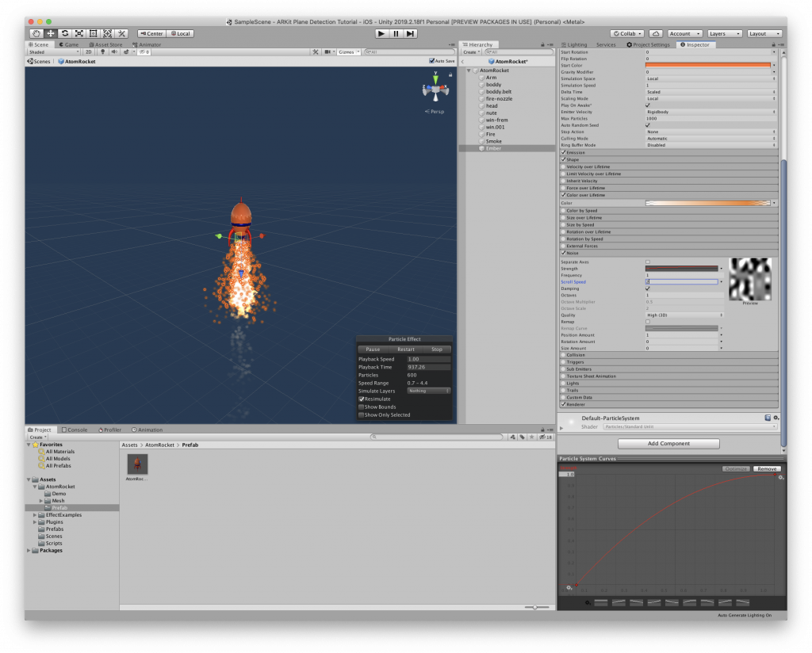Switch to the Lighting tab

click(574, 45)
